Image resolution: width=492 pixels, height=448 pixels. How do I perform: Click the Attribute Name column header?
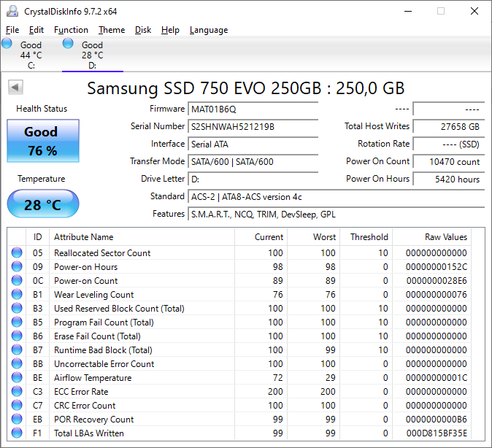click(x=83, y=237)
